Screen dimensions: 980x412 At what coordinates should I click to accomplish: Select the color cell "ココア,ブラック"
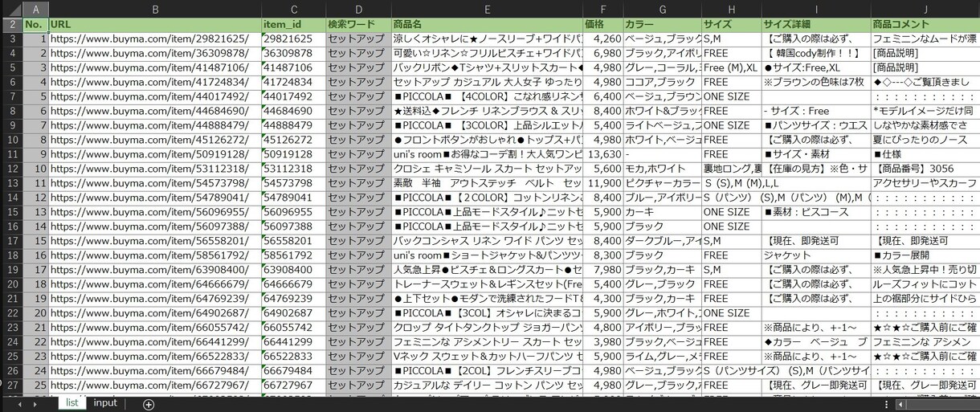pyautogui.click(x=662, y=82)
